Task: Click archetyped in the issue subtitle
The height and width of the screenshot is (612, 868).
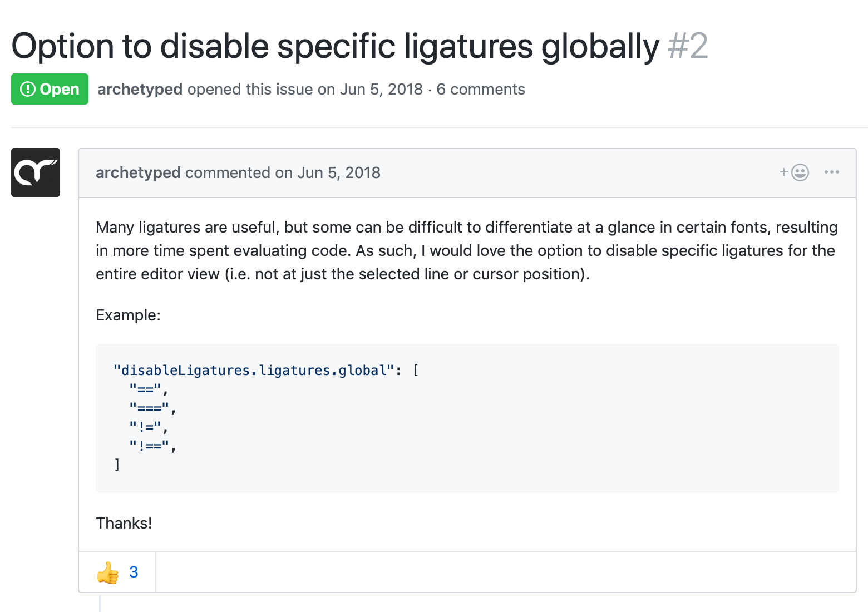Action: 140,89
